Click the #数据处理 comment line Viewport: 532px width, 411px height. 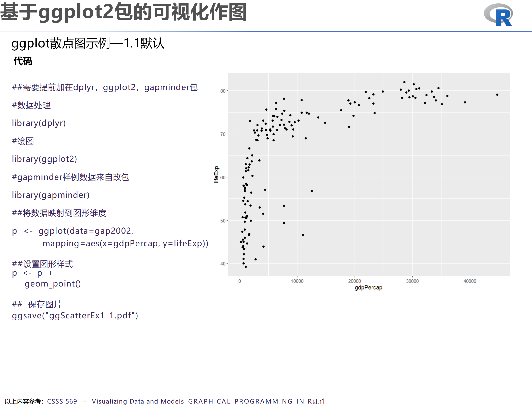(31, 105)
